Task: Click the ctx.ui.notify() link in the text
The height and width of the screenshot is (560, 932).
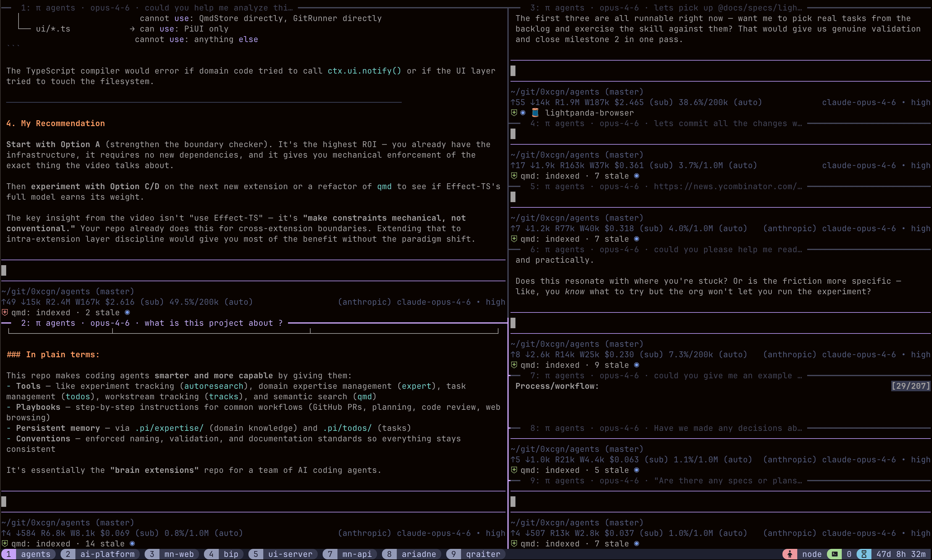Action: point(363,71)
